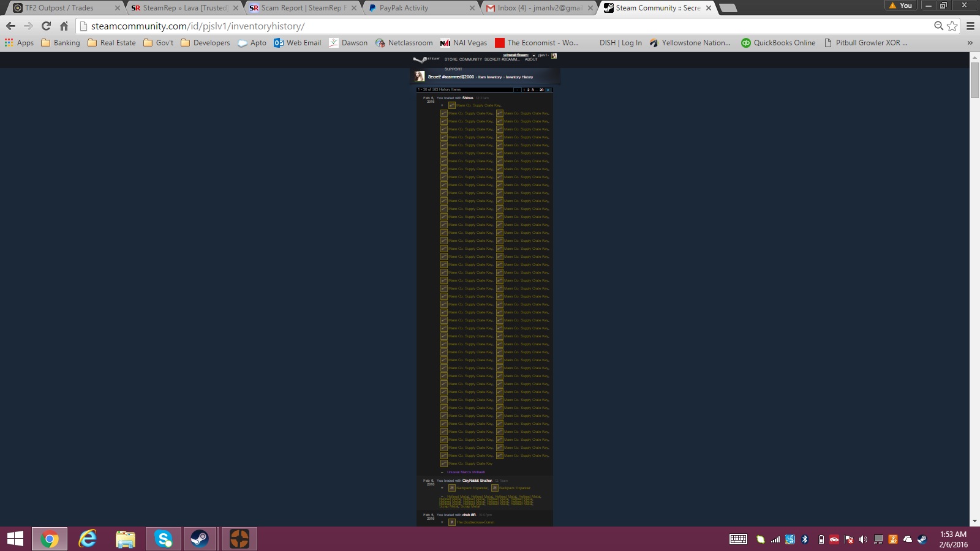
Task: Open the Chrome hamburger menu
Action: [x=970, y=26]
